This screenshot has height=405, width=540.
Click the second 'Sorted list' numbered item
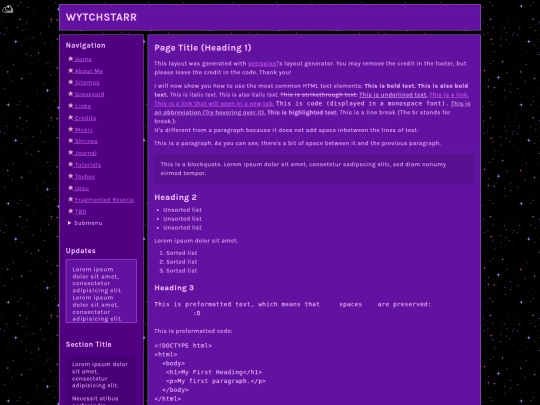click(181, 262)
